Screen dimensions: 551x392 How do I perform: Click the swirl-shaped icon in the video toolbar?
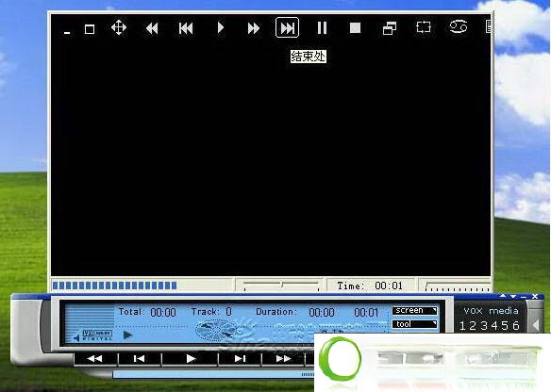coord(459,26)
